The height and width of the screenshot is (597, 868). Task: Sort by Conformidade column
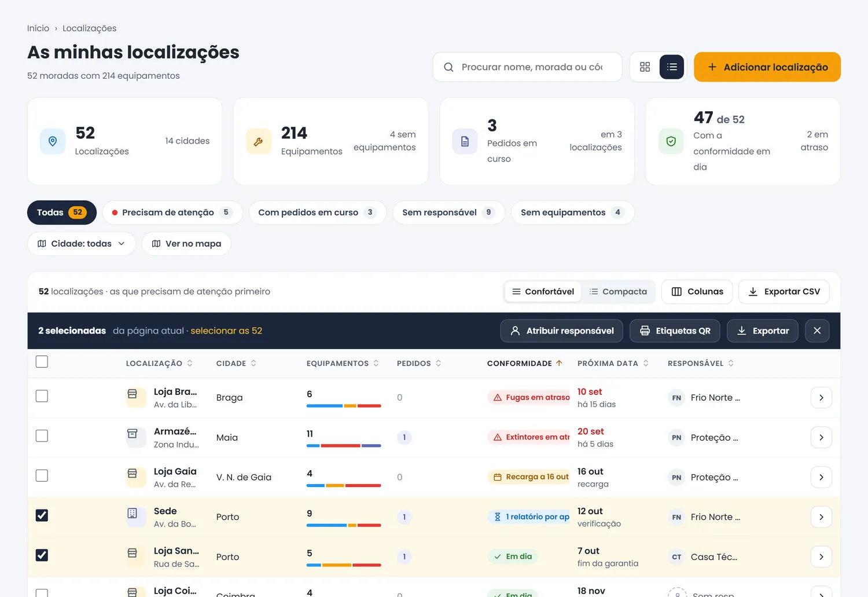coord(524,364)
